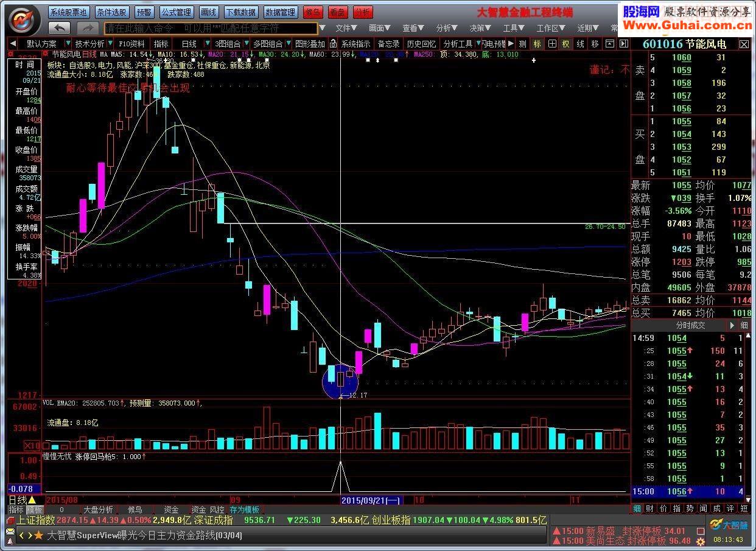Click the panel window icon next to 移
756x551 pixels.
609,44
